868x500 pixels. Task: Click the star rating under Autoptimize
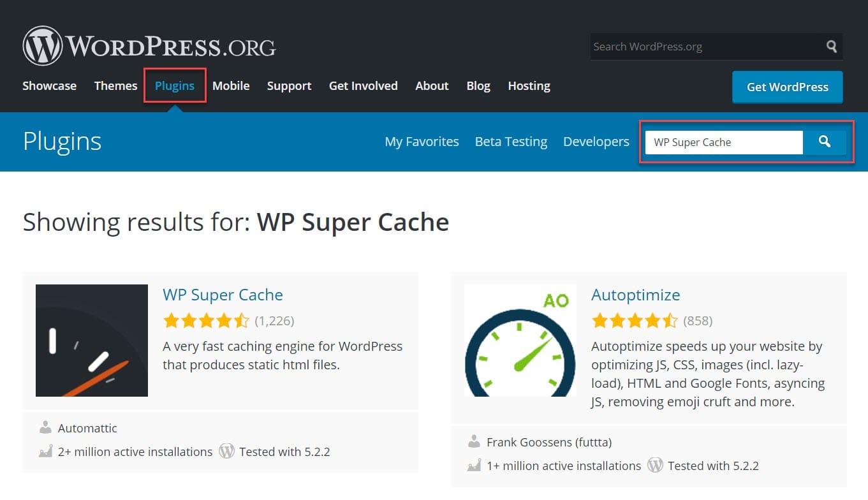tap(635, 321)
